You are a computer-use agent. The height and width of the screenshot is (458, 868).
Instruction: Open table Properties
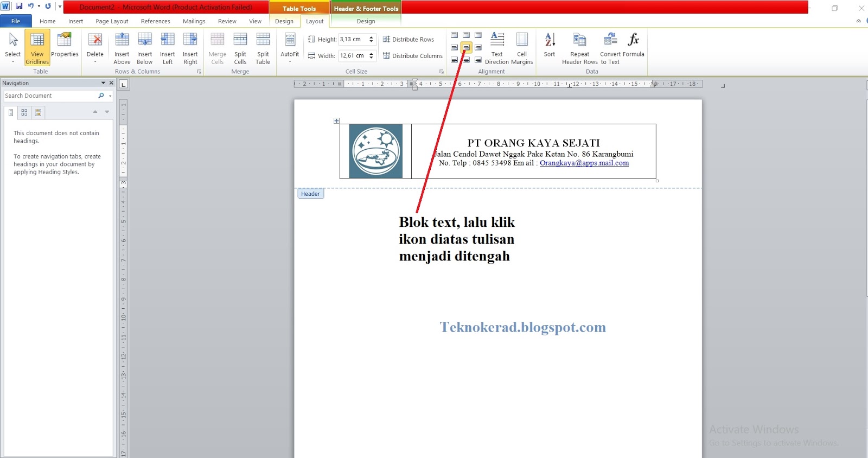point(65,45)
